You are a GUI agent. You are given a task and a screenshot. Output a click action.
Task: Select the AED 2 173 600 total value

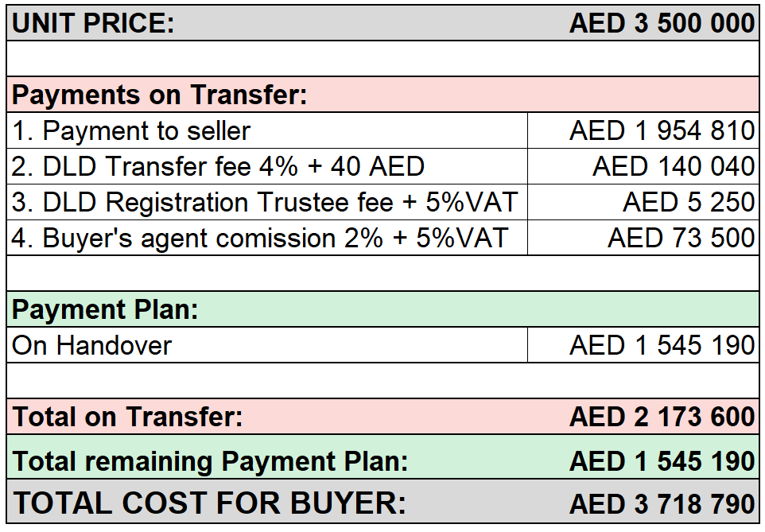pos(662,417)
